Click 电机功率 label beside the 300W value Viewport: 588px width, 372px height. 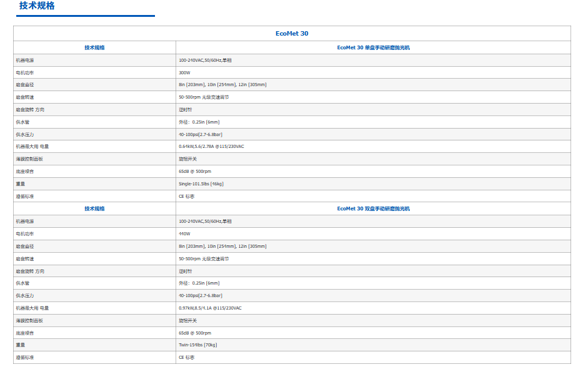[x=25, y=72]
